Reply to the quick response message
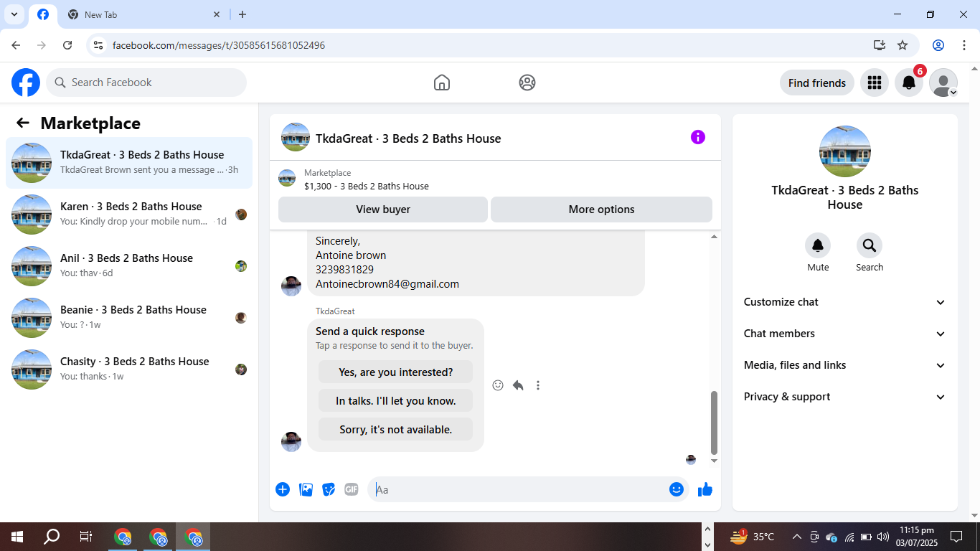 [518, 385]
